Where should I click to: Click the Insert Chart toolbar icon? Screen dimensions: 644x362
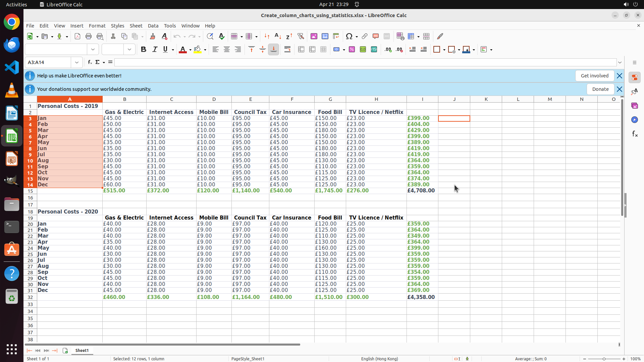pyautogui.click(x=325, y=36)
